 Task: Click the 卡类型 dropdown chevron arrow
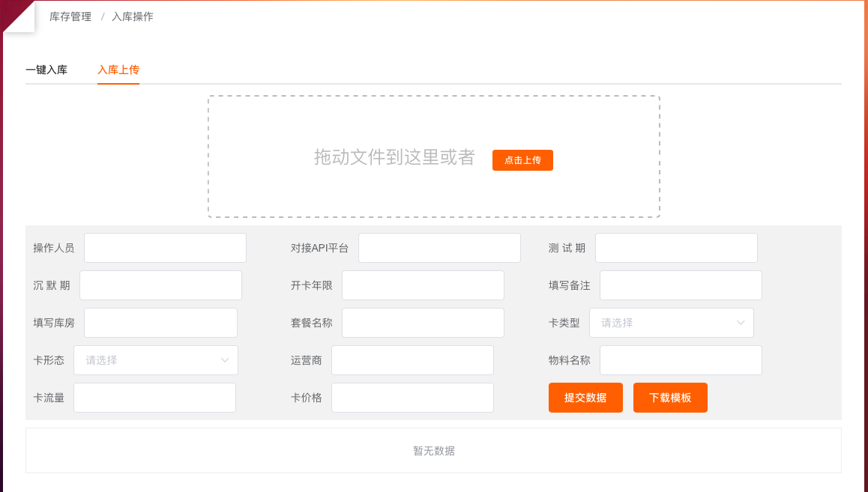coord(741,323)
